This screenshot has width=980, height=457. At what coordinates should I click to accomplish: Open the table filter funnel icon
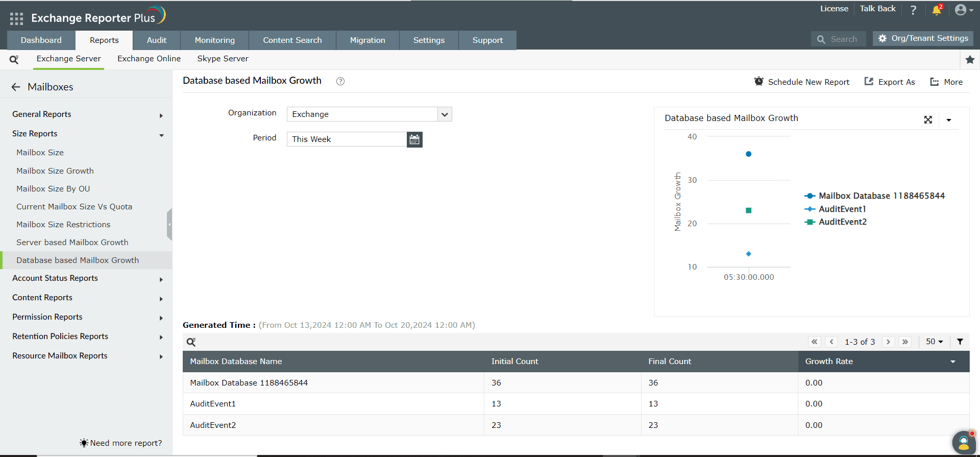tap(960, 342)
